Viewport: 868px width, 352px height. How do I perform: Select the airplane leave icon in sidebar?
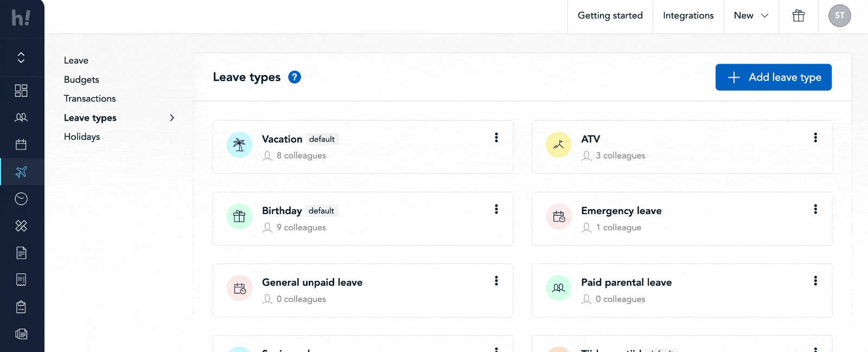coord(21,172)
